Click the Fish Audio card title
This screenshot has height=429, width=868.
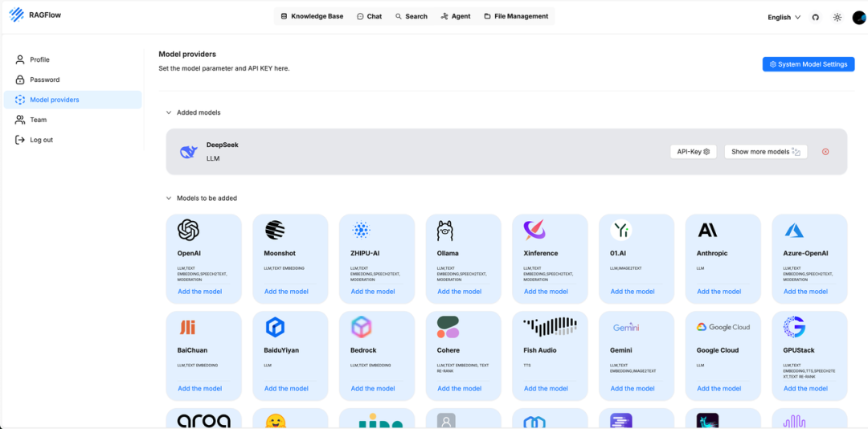click(x=540, y=350)
